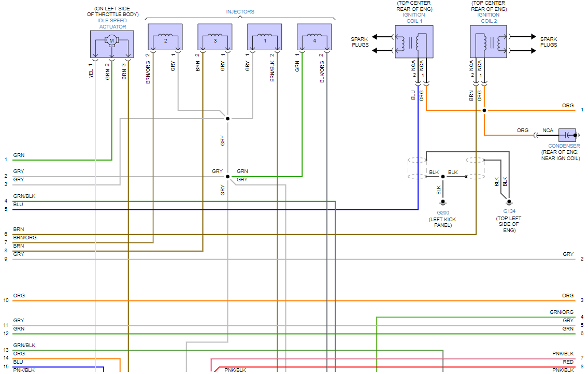
Task: Click the Ignition Coil 1 symbol
Action: click(414, 41)
